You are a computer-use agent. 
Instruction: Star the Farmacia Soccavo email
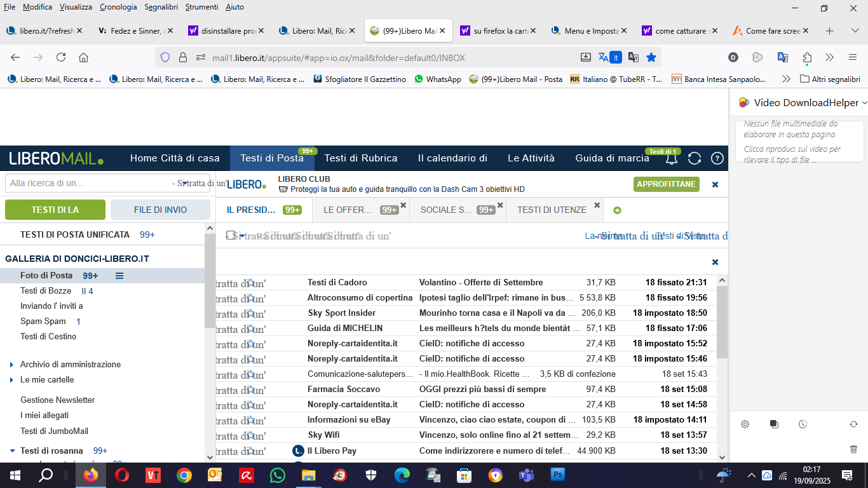[x=250, y=390]
